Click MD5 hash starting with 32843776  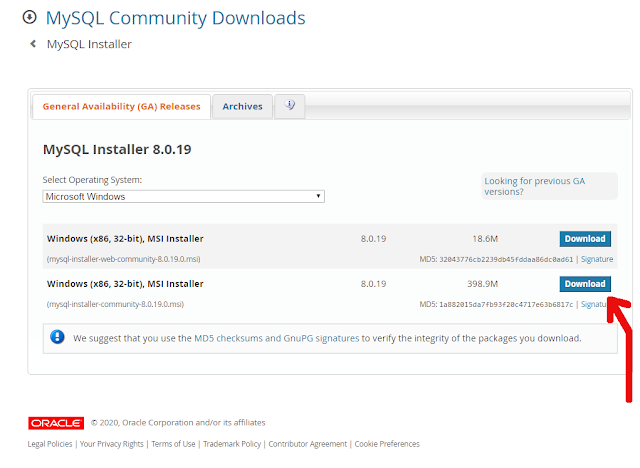pyautogui.click(x=506, y=260)
